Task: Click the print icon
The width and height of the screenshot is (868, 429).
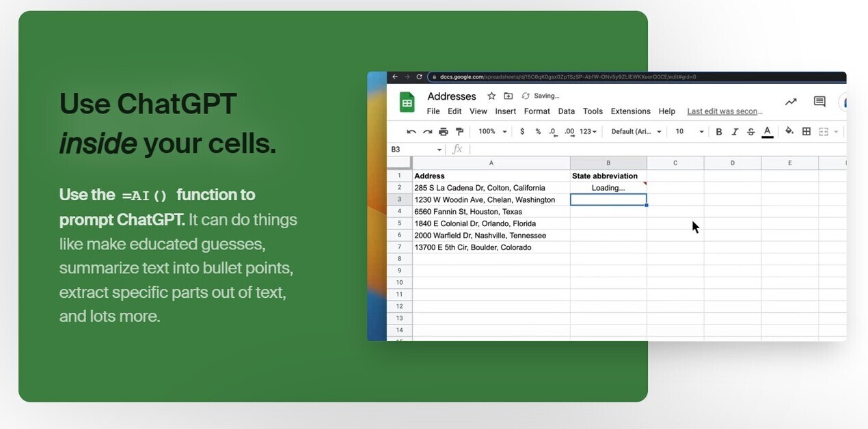Action: tap(444, 132)
